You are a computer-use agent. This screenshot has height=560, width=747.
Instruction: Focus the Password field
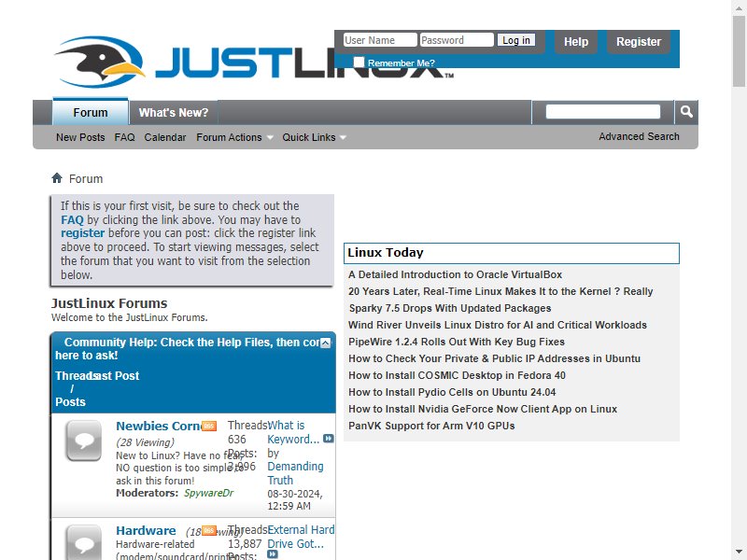click(x=457, y=40)
